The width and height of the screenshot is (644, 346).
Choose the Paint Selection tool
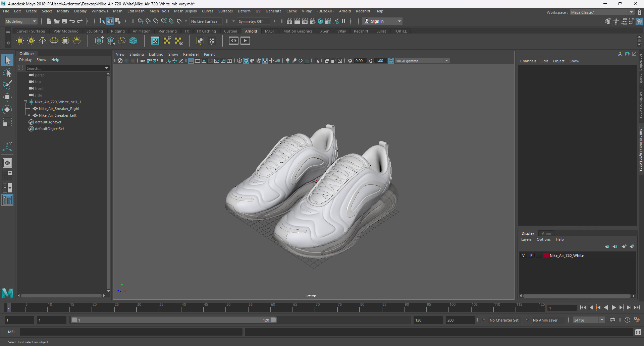7,85
